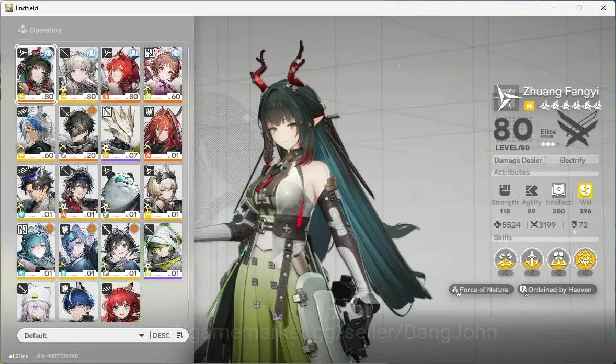Open the downward sword strike skill icon
The width and height of the screenshot is (616, 364).
coord(532,259)
